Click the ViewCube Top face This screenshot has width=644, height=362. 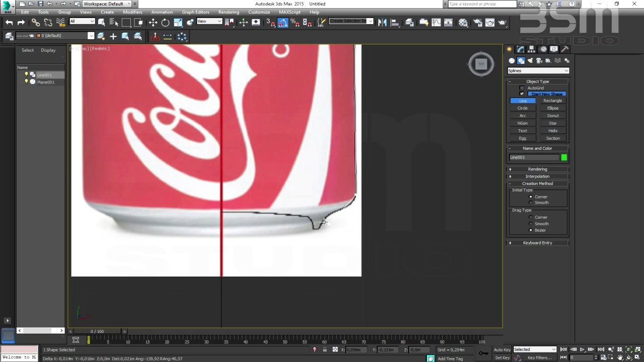coord(481,63)
